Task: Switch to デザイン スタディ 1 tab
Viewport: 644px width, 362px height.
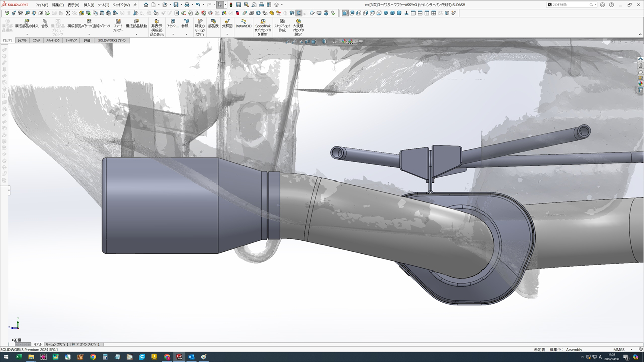Action: (87, 344)
